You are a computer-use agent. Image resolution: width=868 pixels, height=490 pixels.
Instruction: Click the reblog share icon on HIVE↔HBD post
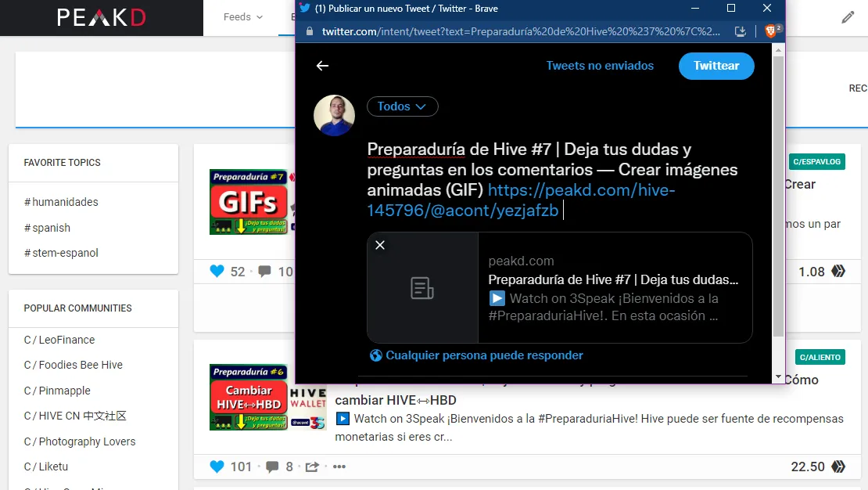(312, 467)
